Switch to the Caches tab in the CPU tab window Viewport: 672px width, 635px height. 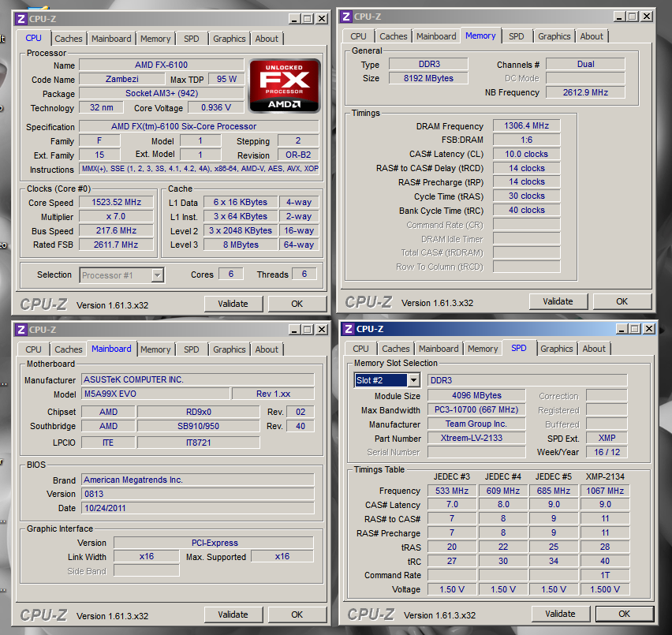click(69, 39)
